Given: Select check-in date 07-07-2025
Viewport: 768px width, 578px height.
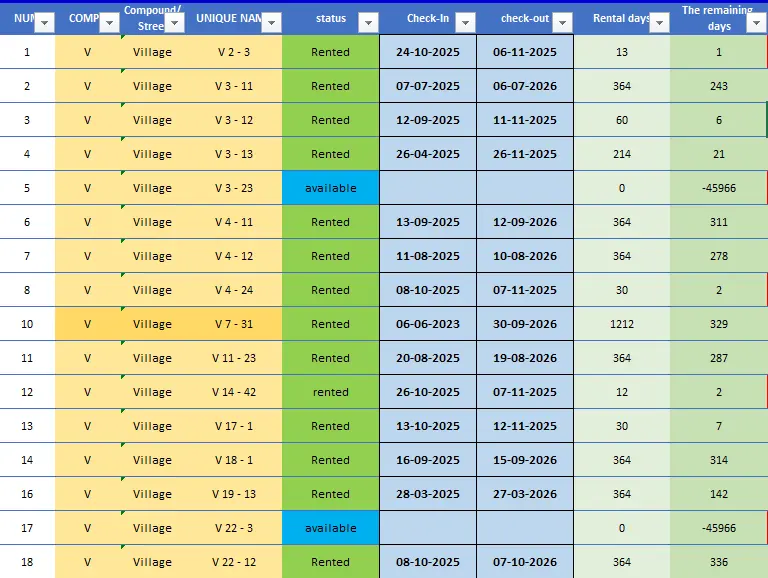Looking at the screenshot, I should (428, 86).
